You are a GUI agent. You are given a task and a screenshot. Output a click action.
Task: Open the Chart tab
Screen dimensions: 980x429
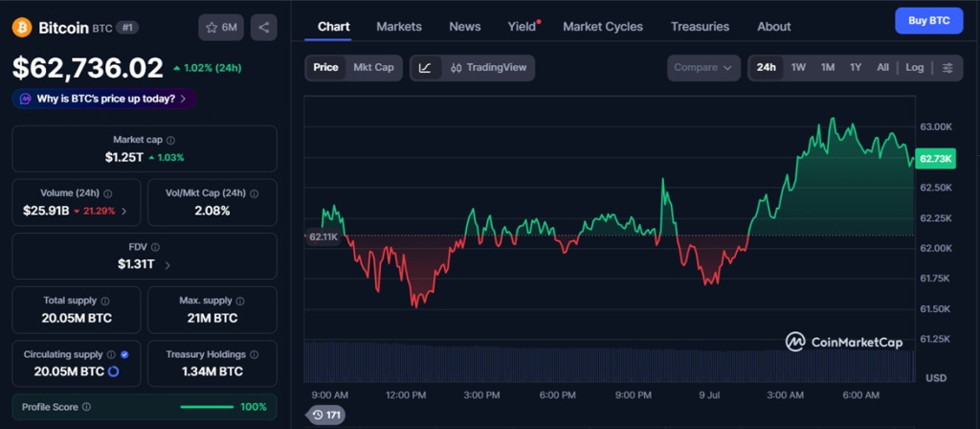pos(334,27)
